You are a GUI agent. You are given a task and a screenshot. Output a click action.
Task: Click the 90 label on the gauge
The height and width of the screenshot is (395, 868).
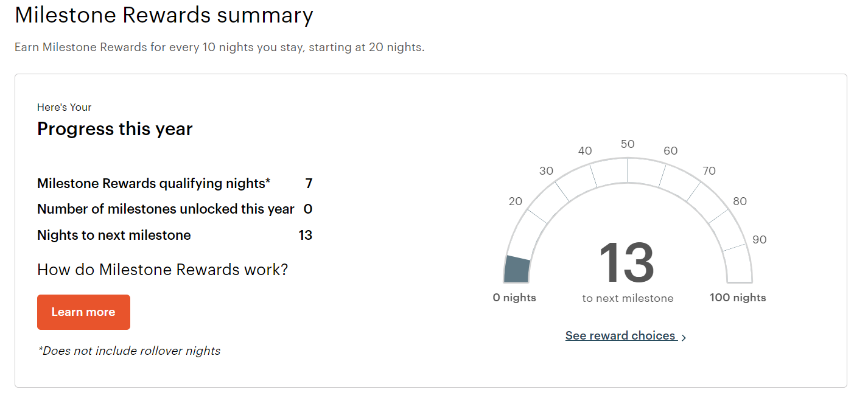point(759,240)
